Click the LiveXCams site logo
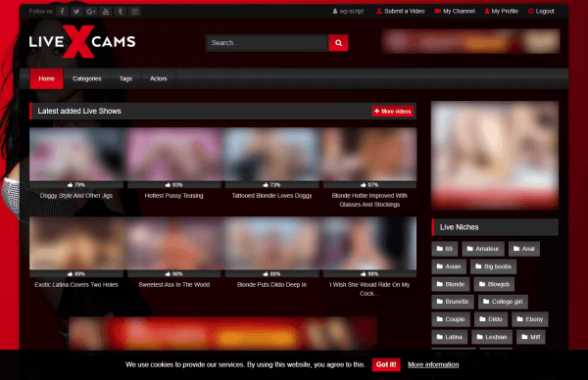Image resolution: width=588 pixels, height=380 pixels. point(82,41)
